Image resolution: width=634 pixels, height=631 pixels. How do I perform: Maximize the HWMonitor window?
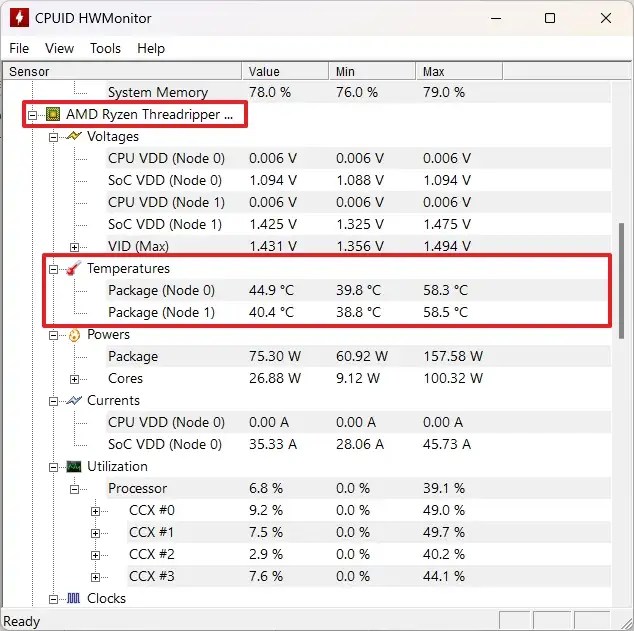point(550,18)
